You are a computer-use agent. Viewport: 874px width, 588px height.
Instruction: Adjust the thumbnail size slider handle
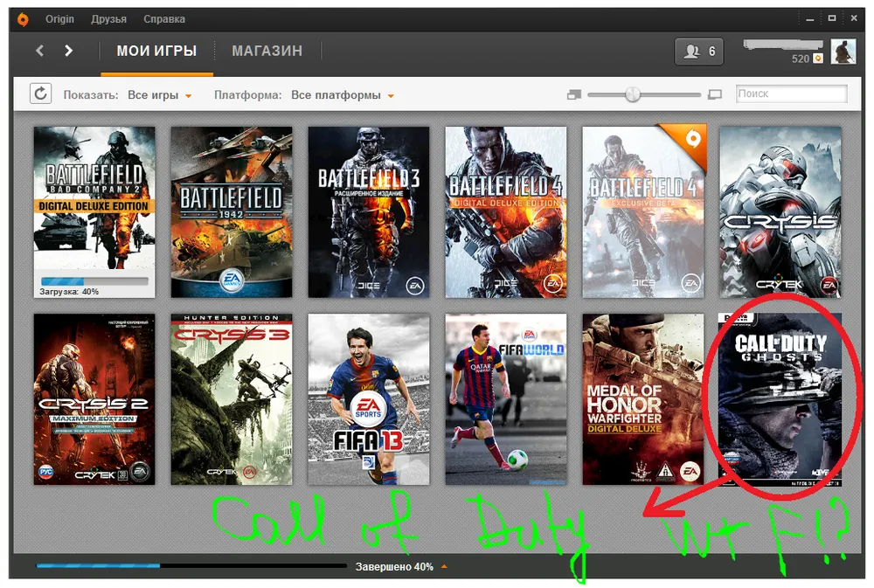(633, 94)
